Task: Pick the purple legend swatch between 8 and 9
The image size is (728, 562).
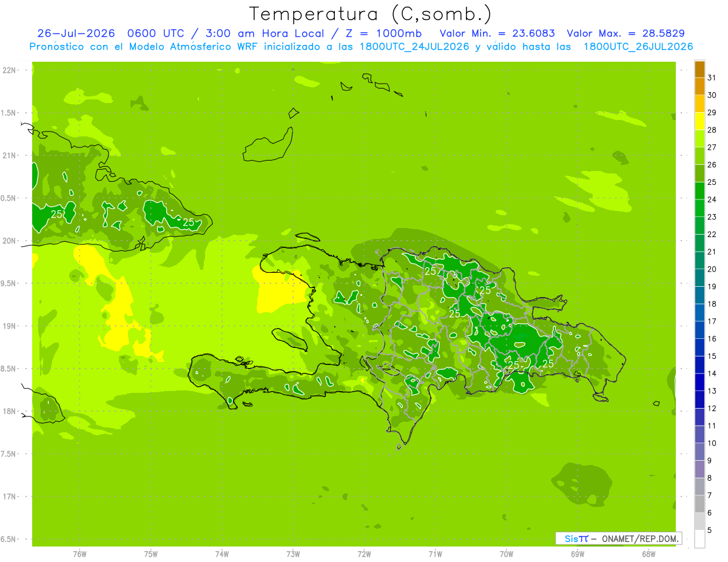Action: (x=700, y=469)
